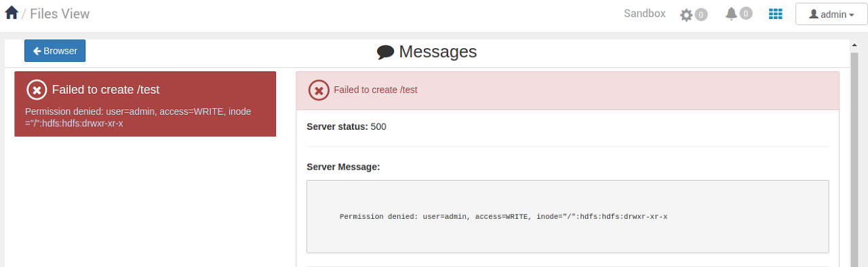Click error X icon in detail panel header

click(x=319, y=90)
